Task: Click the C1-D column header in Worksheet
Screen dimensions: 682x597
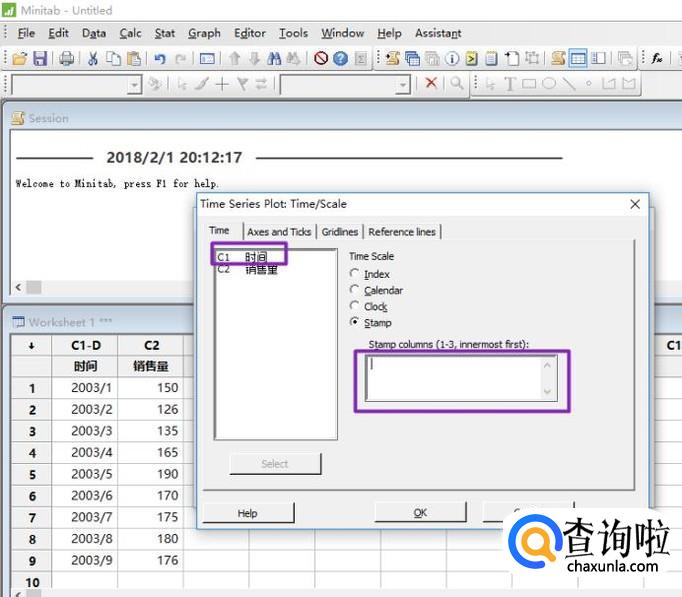Action: pos(86,346)
